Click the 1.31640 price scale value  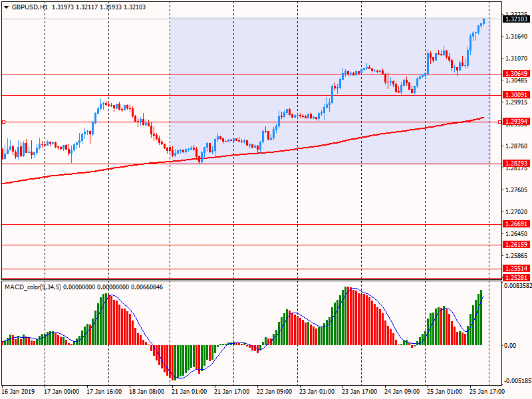(517, 37)
